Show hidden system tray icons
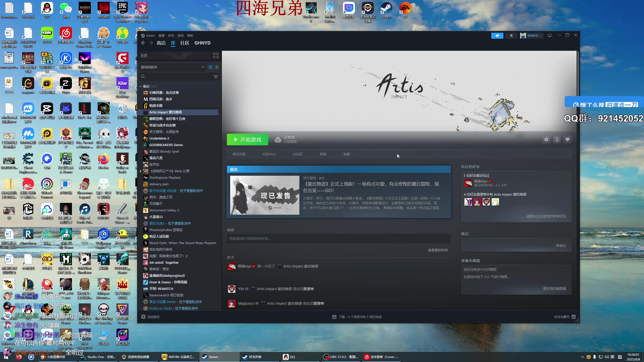Image resolution: width=644 pixels, height=362 pixels. pos(583,357)
